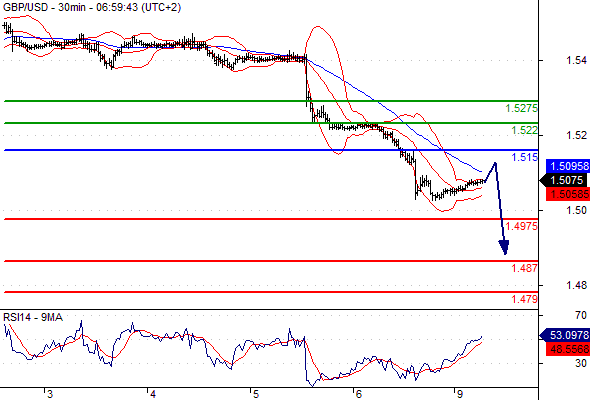Click the RSI 70 level axis label
Viewport: 590px width, 400px height.
581,315
